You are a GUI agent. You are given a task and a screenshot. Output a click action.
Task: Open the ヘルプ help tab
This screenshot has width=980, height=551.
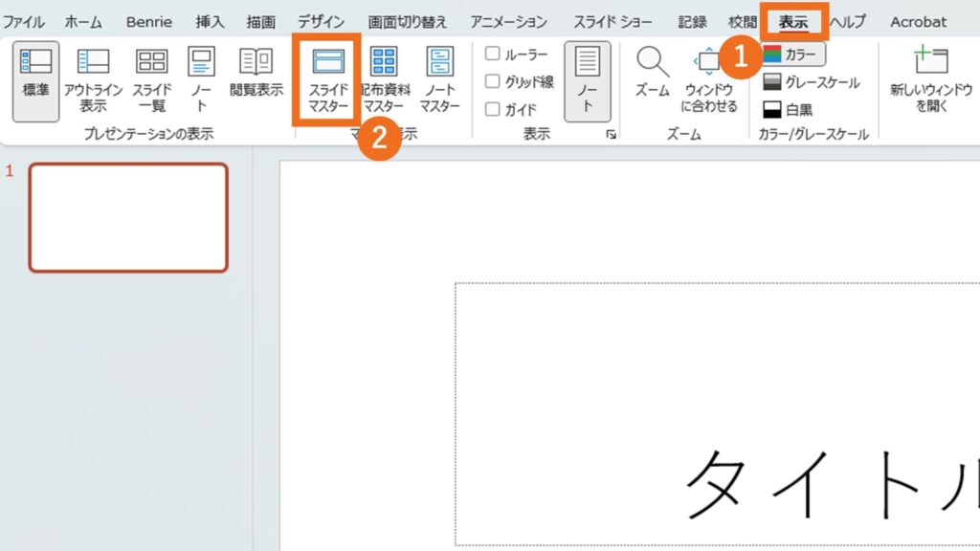848,22
